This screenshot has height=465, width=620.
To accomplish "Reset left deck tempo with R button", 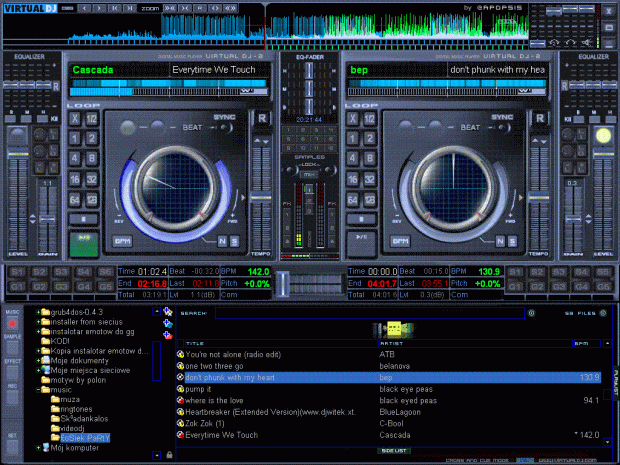I will (262, 118).
